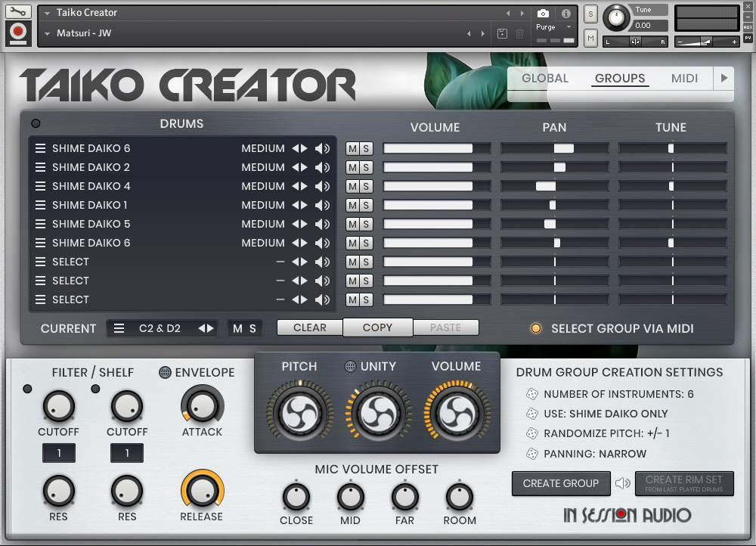The height and width of the screenshot is (546, 756).
Task: Click drag handle for Shime Daiko 2
Action: (x=41, y=167)
